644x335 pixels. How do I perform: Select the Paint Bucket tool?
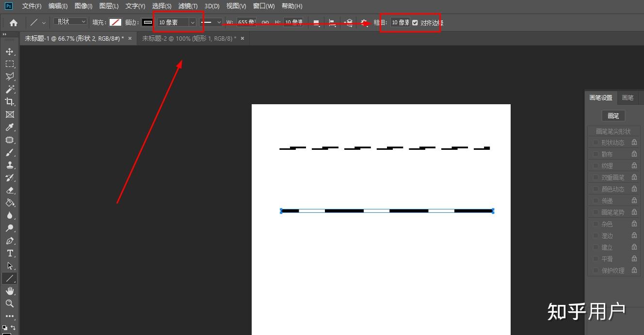(x=9, y=203)
